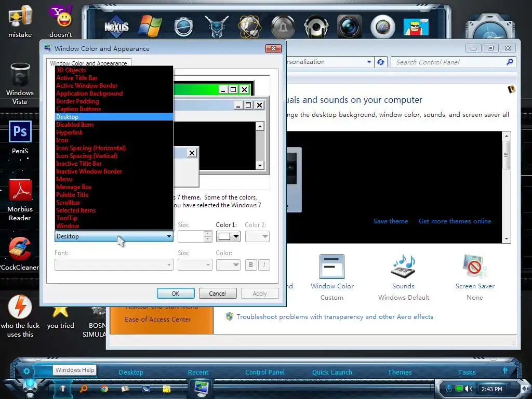This screenshot has height=399, width=532.
Task: Launch the camera lens icon in the dock
Action: tap(350, 26)
